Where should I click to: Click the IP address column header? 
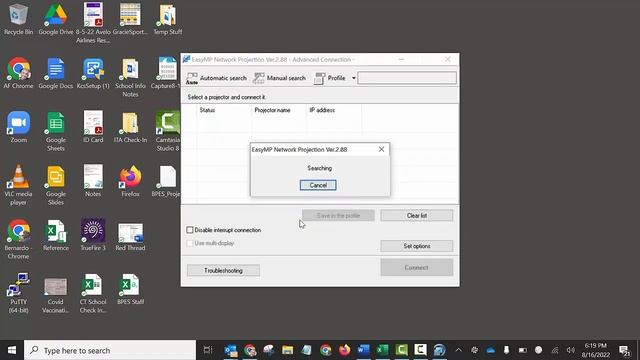pyautogui.click(x=333, y=110)
